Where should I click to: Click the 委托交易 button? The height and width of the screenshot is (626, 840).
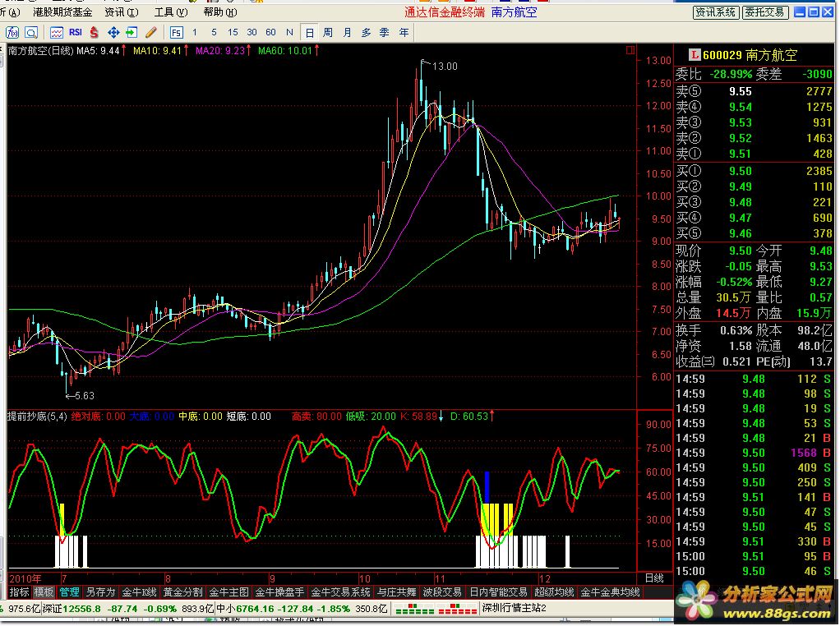tap(764, 12)
